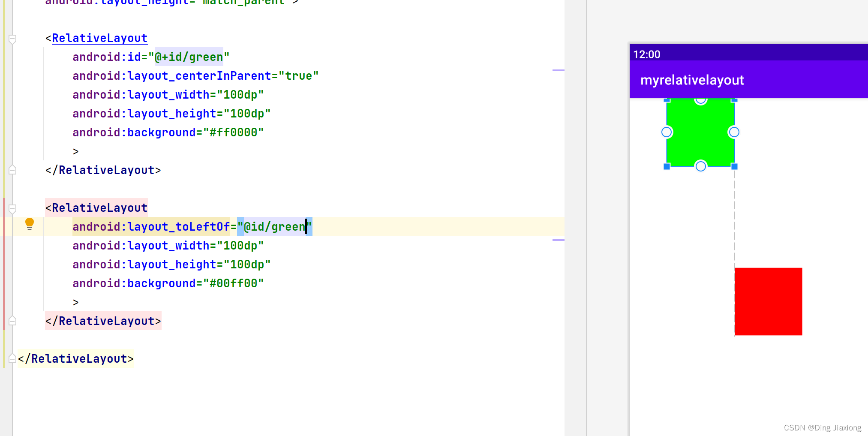Click the bottom-left resize handle of the green square
The image size is (868, 436).
[x=667, y=166]
